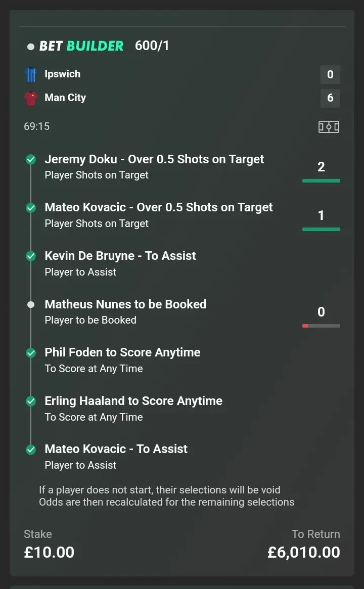
Task: Click the Bet Builder heading
Action: [x=81, y=46]
